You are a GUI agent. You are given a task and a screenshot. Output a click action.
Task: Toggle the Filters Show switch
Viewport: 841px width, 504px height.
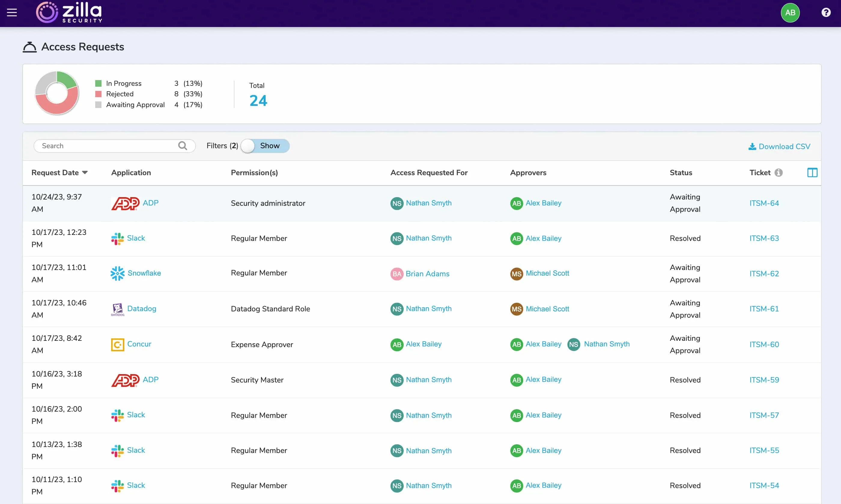pos(265,146)
